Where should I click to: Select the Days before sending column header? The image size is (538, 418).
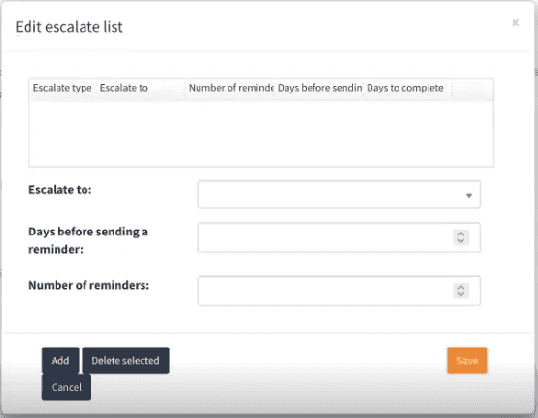coord(318,88)
